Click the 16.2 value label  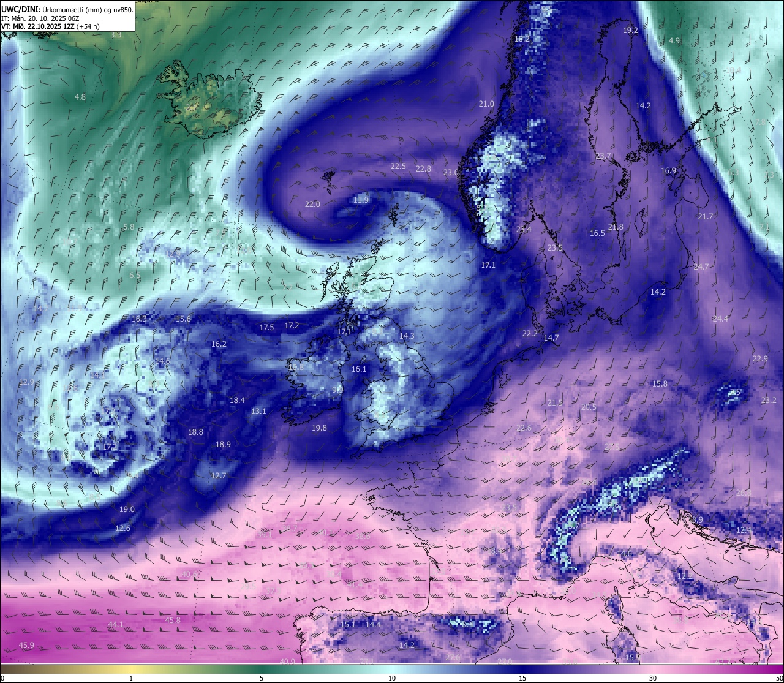point(219,344)
